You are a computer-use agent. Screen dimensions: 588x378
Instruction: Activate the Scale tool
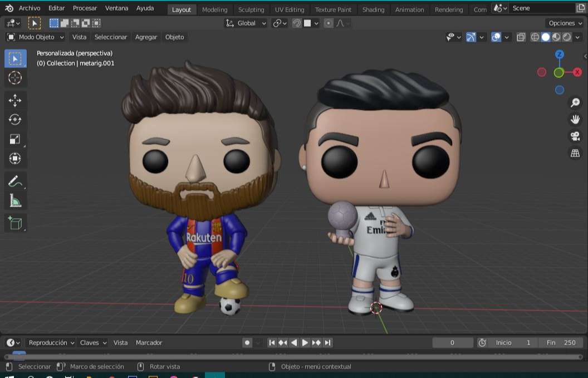[x=16, y=139]
